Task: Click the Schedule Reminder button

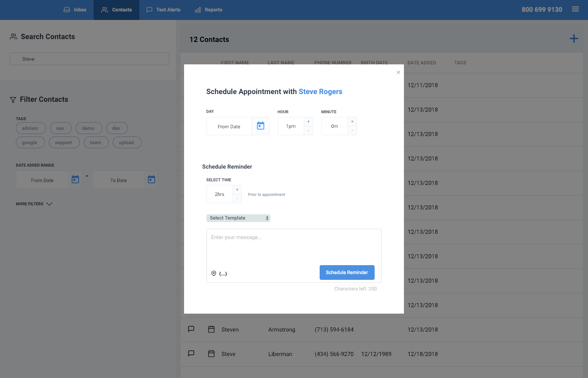Action: click(347, 273)
